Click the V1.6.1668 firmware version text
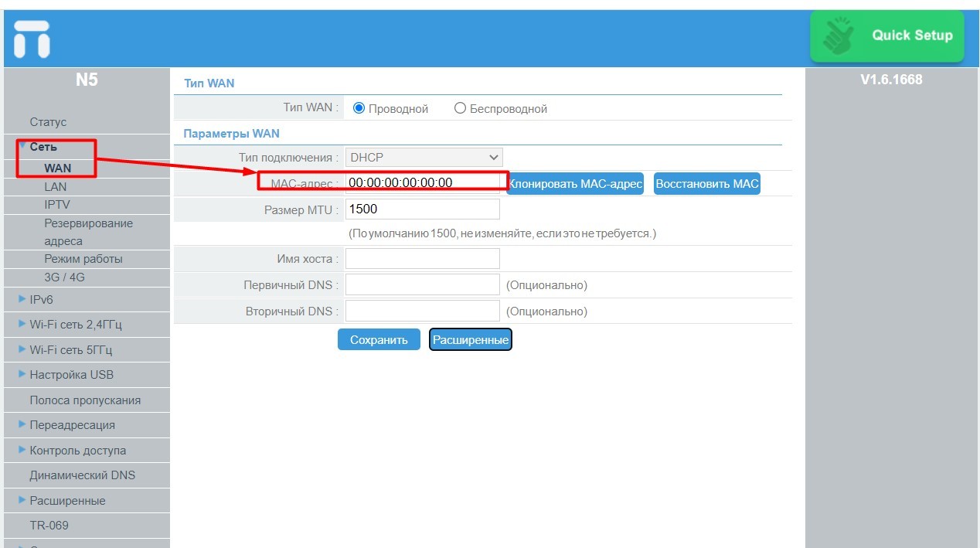980x548 pixels. [891, 80]
